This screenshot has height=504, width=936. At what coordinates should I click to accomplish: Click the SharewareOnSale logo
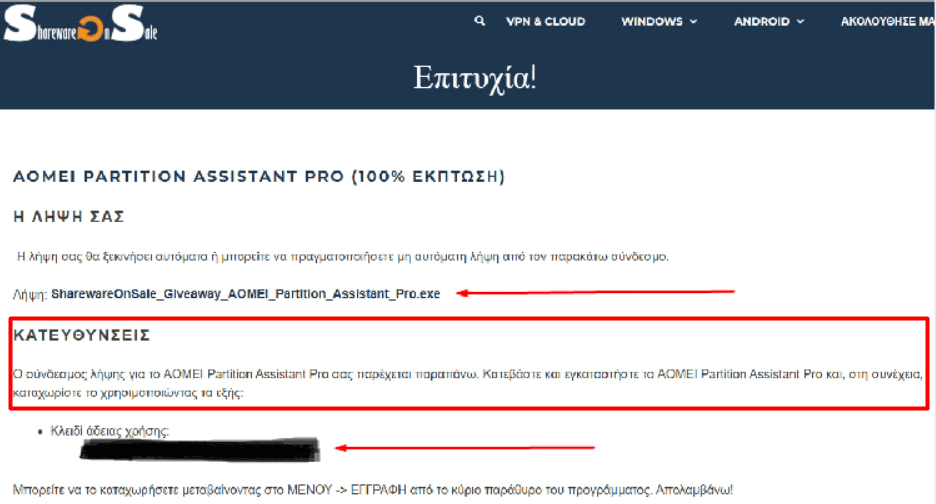pyautogui.click(x=80, y=24)
